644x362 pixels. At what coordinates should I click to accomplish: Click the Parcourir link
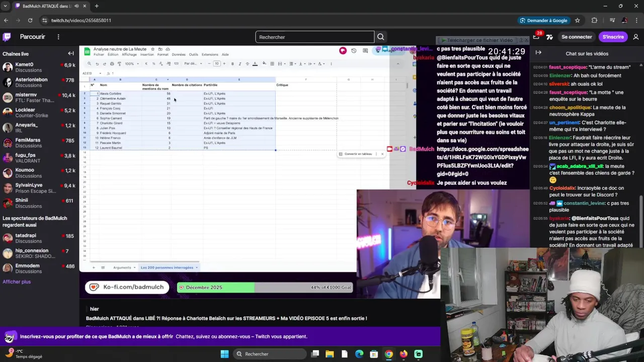[x=32, y=37]
